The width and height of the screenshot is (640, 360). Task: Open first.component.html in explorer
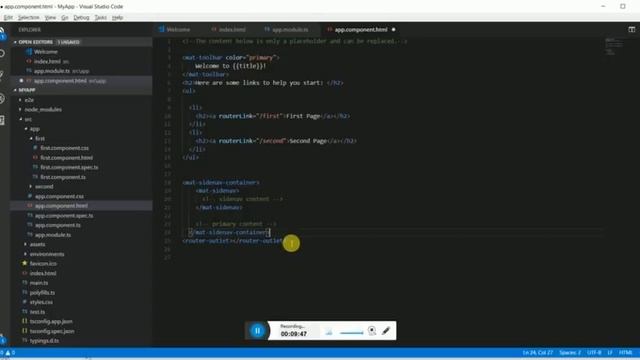66,158
